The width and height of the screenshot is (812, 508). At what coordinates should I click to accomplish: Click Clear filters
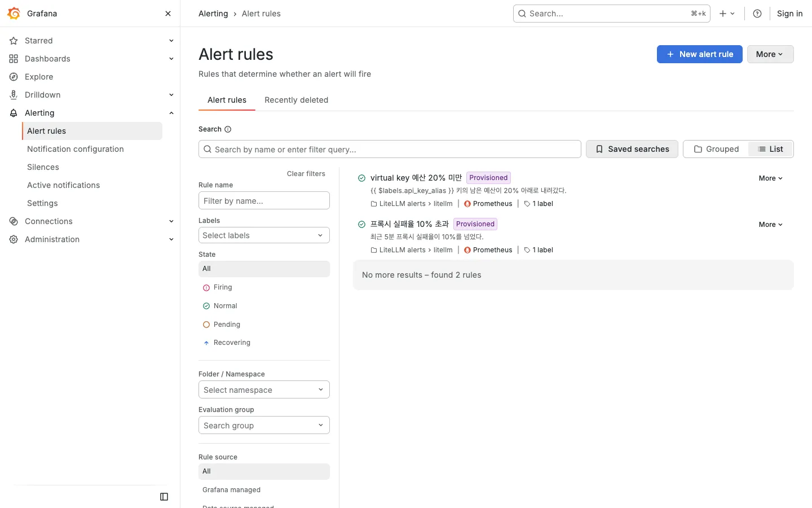(306, 174)
